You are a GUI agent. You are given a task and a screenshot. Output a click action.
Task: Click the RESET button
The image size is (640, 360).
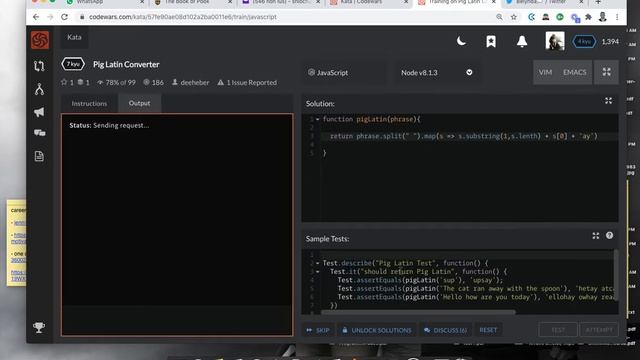(488, 330)
